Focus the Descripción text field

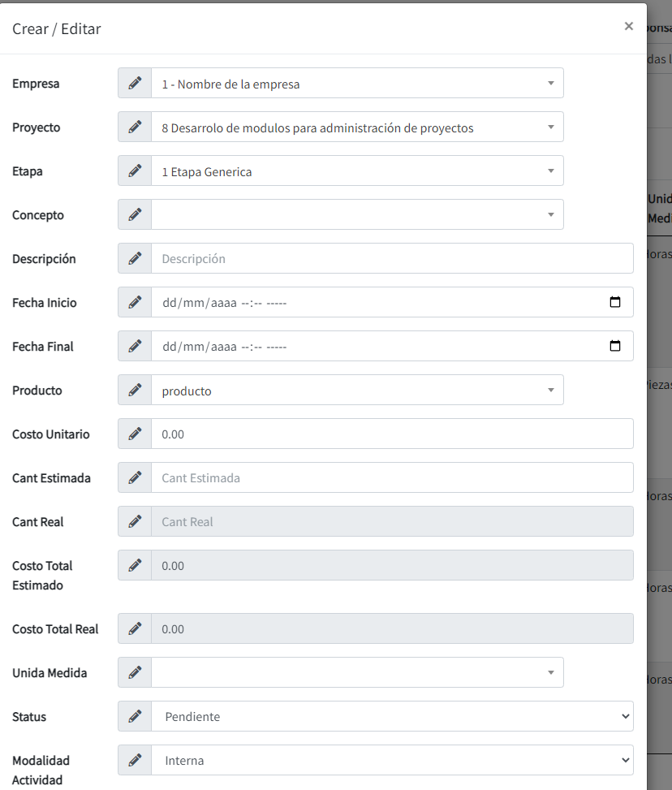coord(392,258)
